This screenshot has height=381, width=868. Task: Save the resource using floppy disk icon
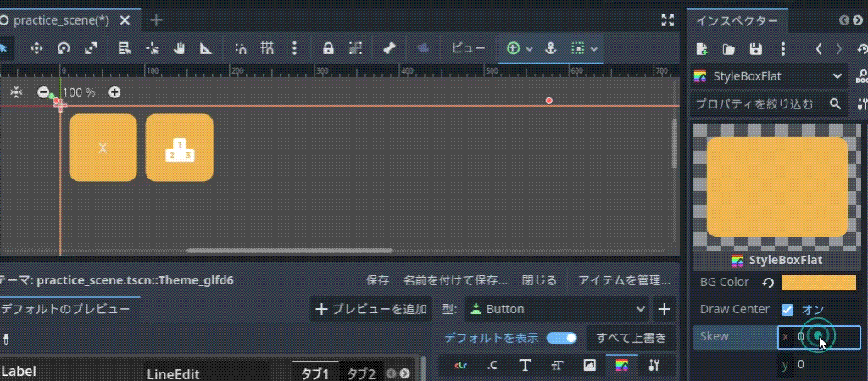[x=755, y=49]
